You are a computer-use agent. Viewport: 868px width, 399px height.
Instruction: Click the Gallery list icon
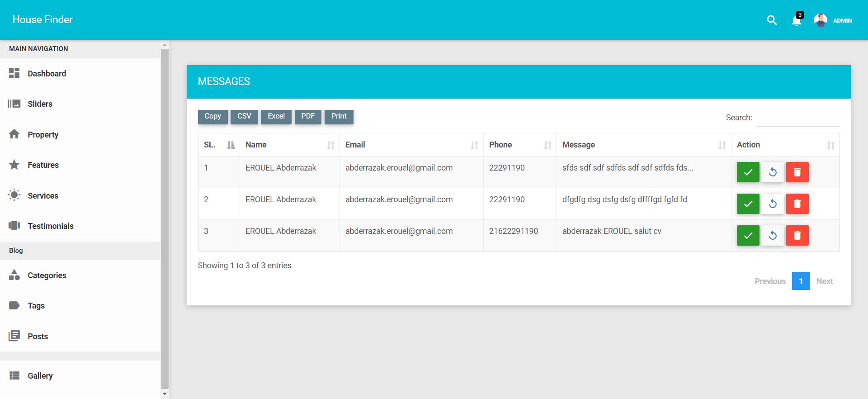[x=14, y=375]
